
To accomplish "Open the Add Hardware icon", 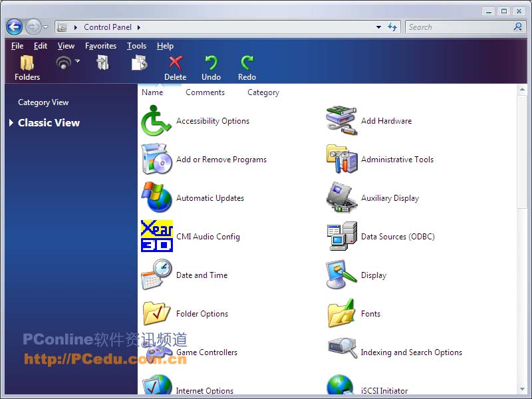I will pyautogui.click(x=342, y=120).
